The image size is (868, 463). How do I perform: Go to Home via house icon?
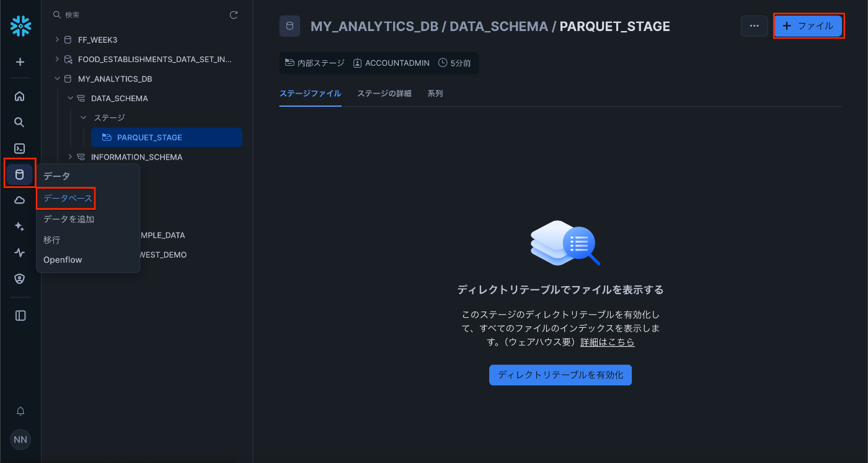[x=20, y=96]
